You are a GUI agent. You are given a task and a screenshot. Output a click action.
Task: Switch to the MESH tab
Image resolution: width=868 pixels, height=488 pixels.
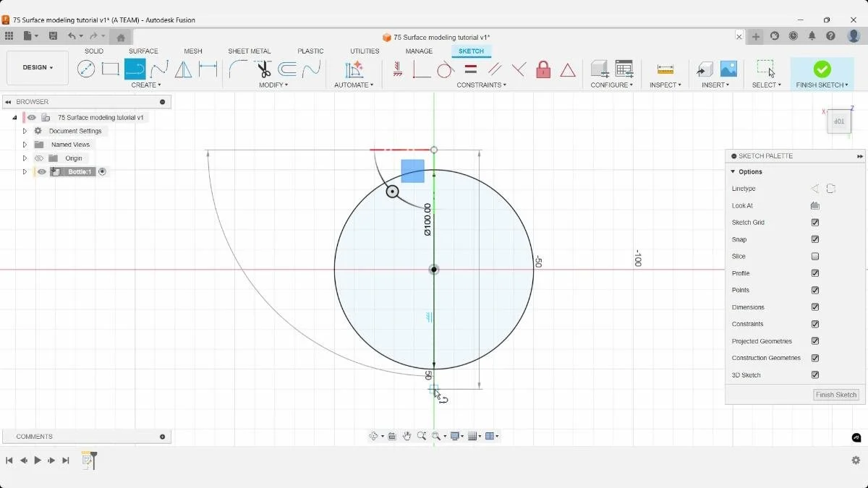pos(193,51)
